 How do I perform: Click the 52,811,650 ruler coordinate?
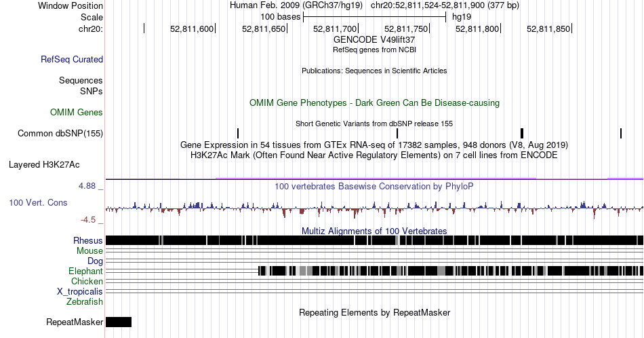264,29
